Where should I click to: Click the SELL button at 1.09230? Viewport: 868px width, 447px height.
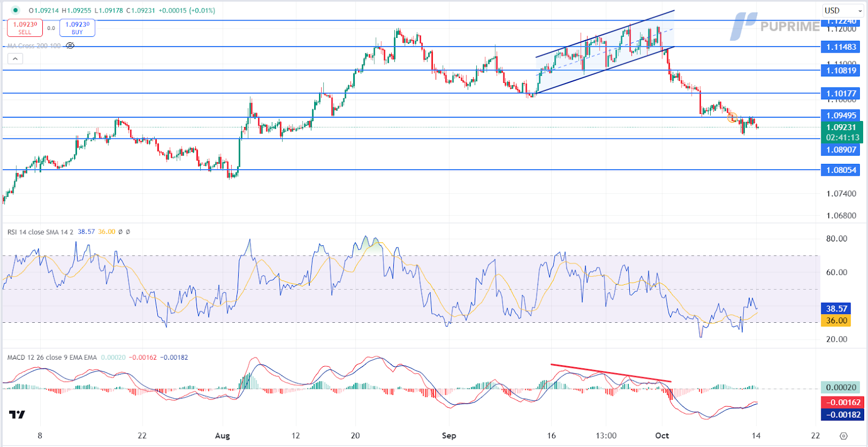(25, 28)
